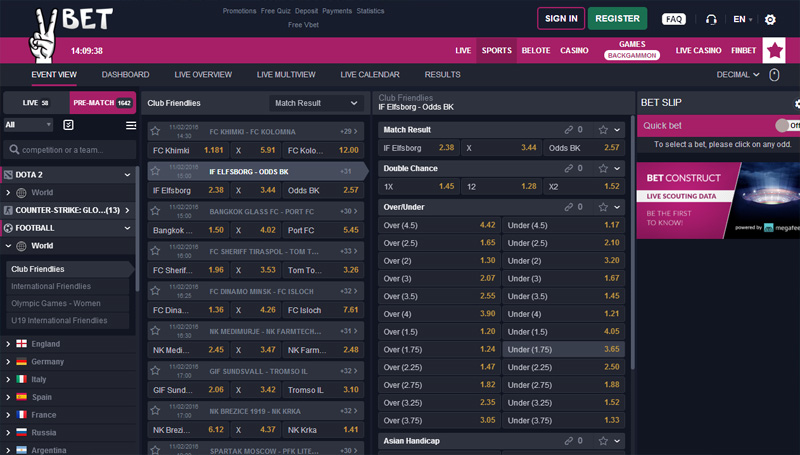800x455 pixels.
Task: Click the mouse icon beside Decimal
Action: pos(774,75)
